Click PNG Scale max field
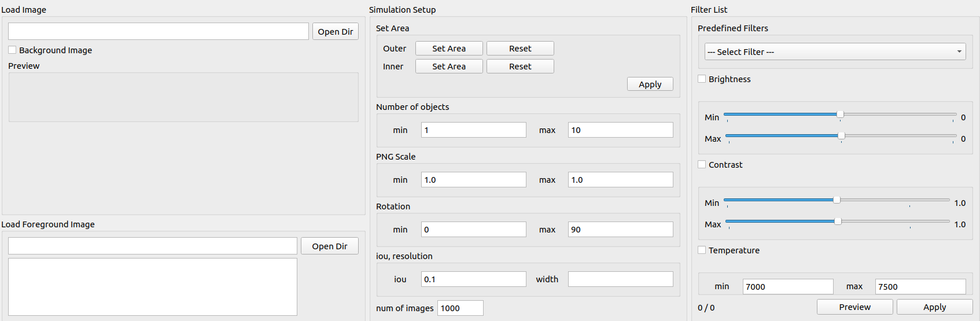 point(621,179)
